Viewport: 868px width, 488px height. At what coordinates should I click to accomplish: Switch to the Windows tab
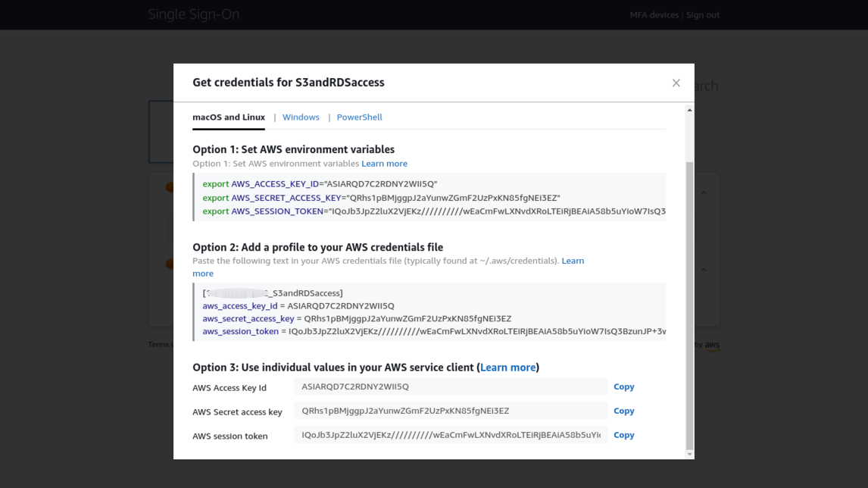301,117
